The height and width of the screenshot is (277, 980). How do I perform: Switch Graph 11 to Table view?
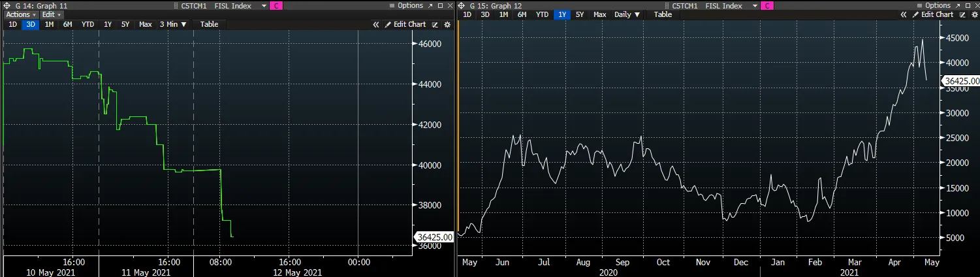click(210, 24)
